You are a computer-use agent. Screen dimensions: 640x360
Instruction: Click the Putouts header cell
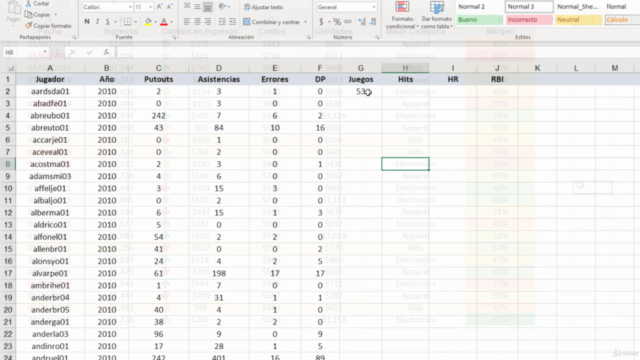tap(159, 79)
